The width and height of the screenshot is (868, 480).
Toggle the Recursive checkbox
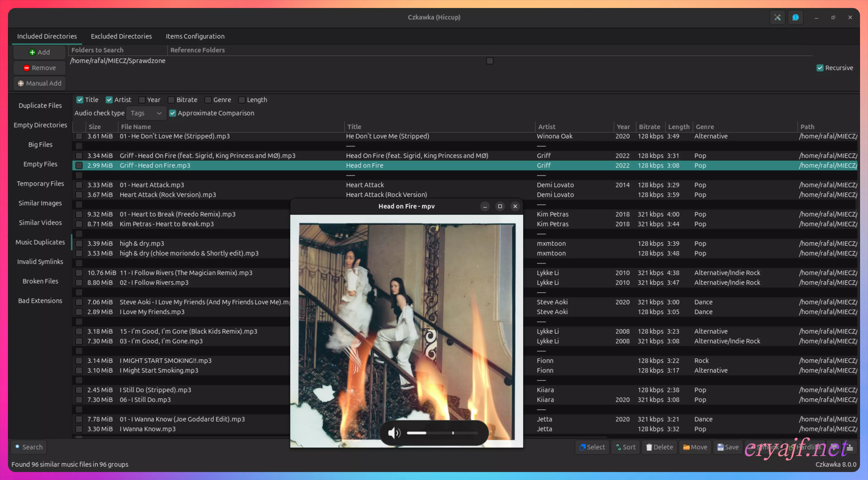pyautogui.click(x=820, y=68)
